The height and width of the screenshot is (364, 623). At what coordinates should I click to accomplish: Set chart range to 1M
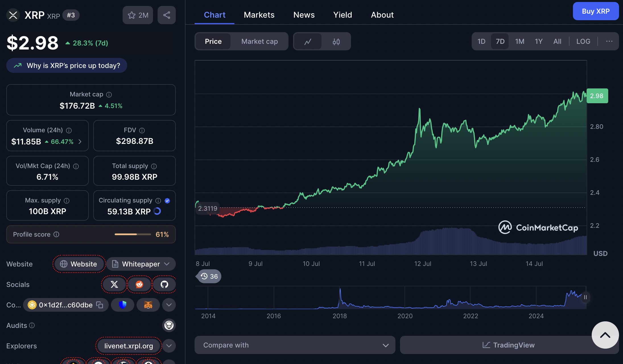[x=519, y=42]
